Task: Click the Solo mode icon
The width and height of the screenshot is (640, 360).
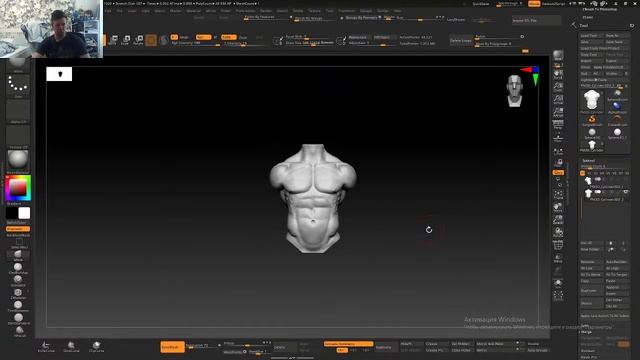Action: click(558, 283)
